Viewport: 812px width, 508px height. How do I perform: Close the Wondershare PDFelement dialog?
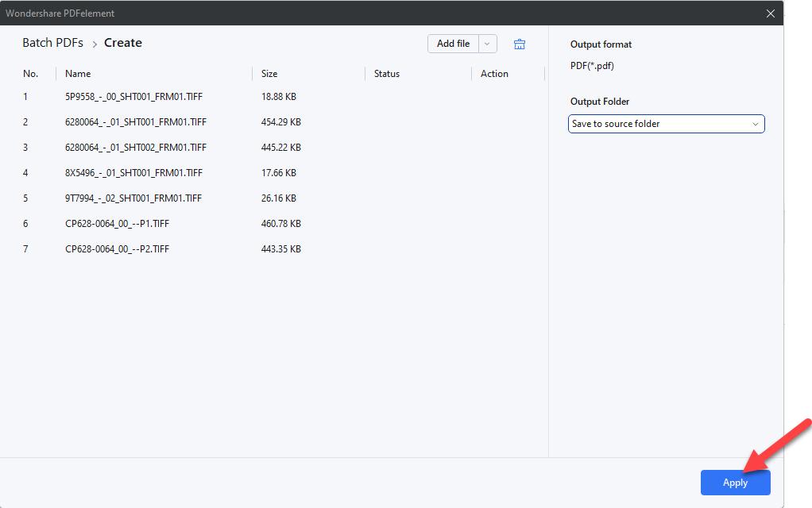(x=770, y=13)
